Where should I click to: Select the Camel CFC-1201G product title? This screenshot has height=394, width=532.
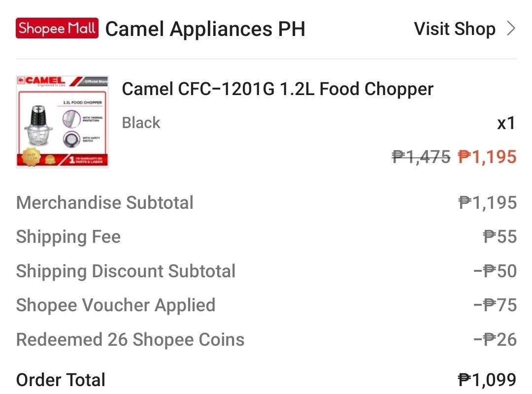click(277, 89)
